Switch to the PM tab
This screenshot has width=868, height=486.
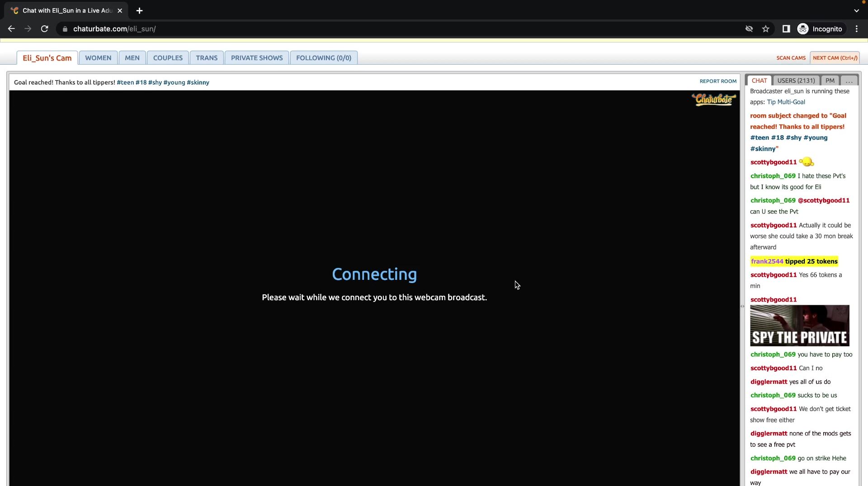pyautogui.click(x=830, y=80)
